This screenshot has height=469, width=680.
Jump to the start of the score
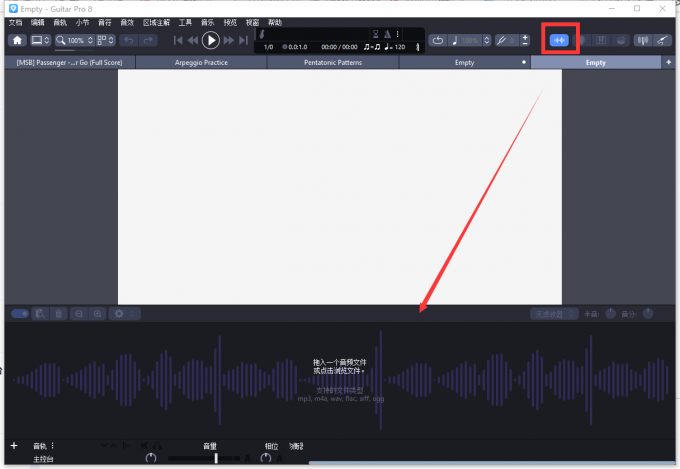click(178, 40)
